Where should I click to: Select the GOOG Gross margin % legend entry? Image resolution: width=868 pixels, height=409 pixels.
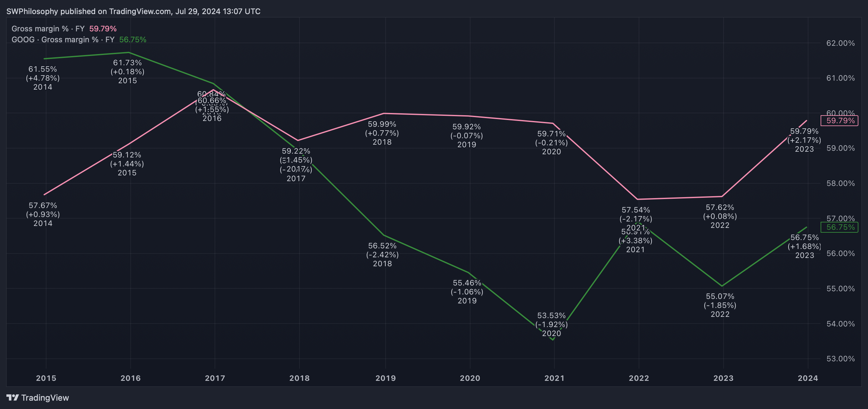(79, 39)
